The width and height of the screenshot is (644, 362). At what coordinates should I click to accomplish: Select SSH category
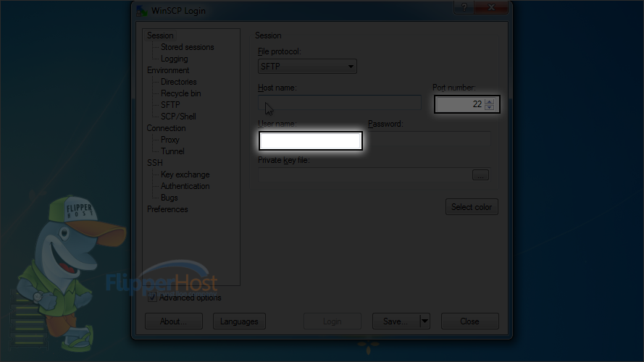(155, 163)
